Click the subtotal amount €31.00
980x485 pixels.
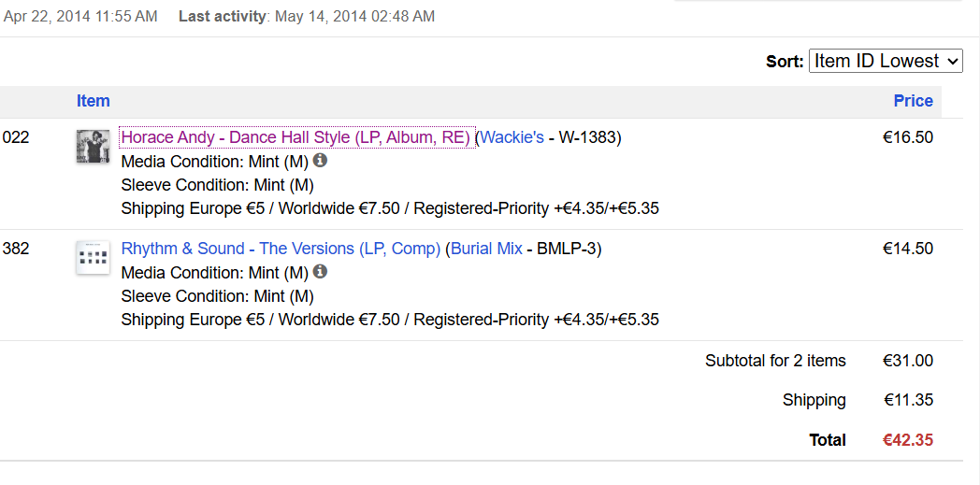[908, 361]
